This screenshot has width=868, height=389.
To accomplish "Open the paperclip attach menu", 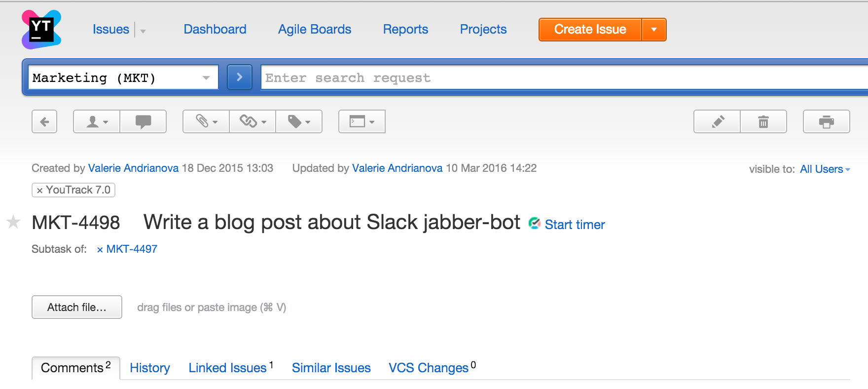I will 206,121.
